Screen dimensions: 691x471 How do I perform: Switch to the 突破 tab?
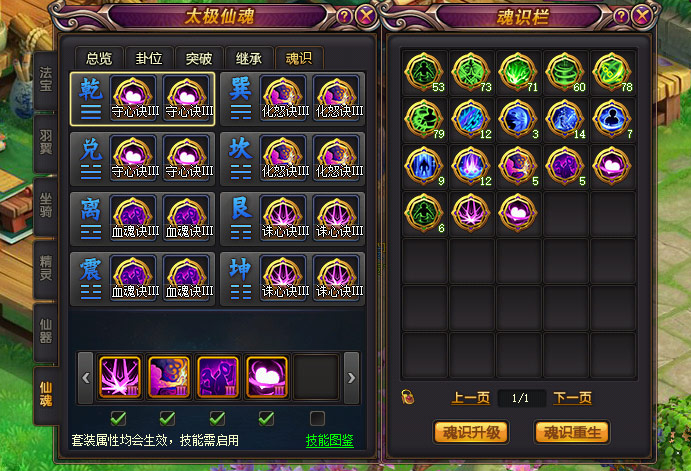199,58
